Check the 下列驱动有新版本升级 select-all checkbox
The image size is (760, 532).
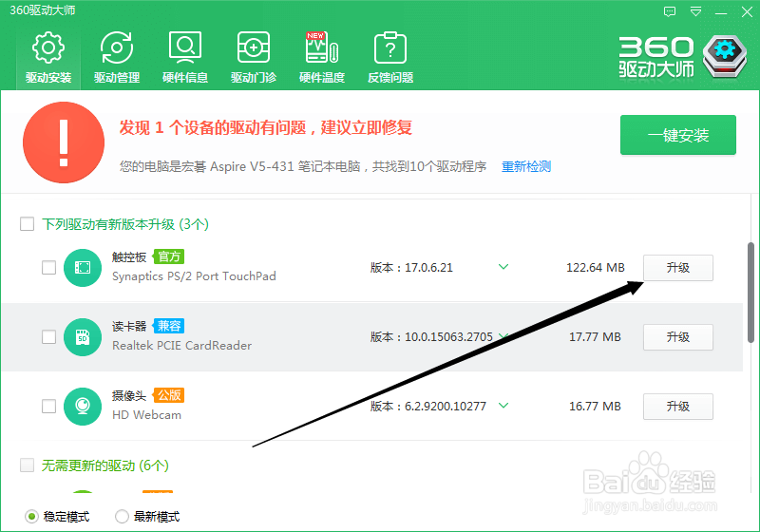click(28, 224)
